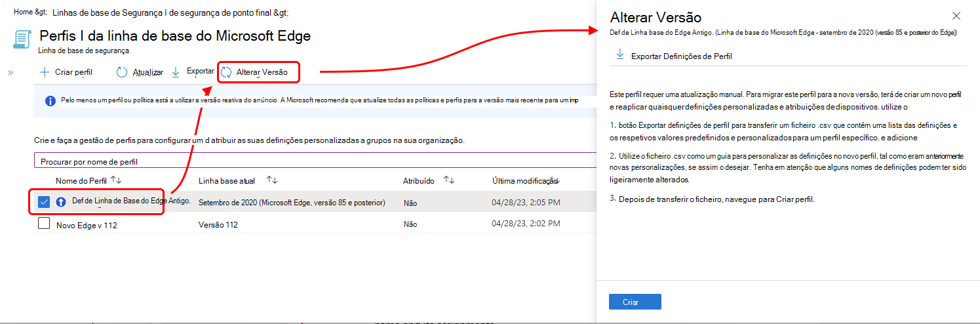Click the blue Criar button
The image size is (980, 324).
pyautogui.click(x=635, y=302)
